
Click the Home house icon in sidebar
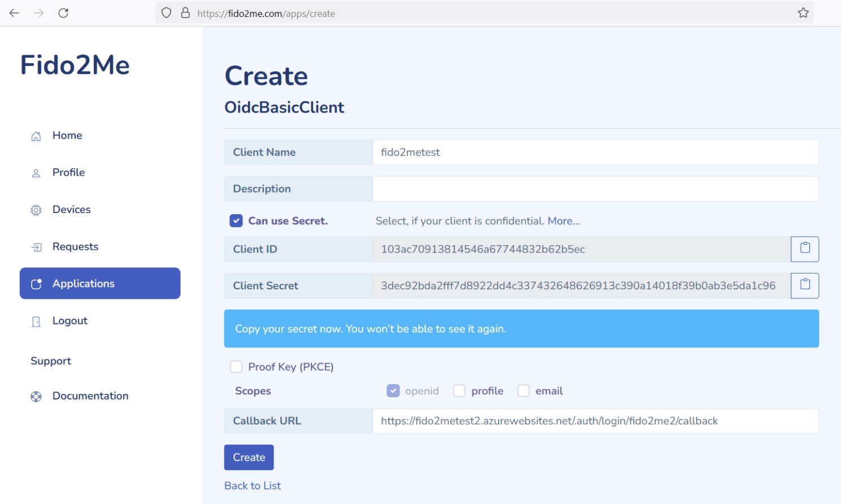tap(36, 136)
